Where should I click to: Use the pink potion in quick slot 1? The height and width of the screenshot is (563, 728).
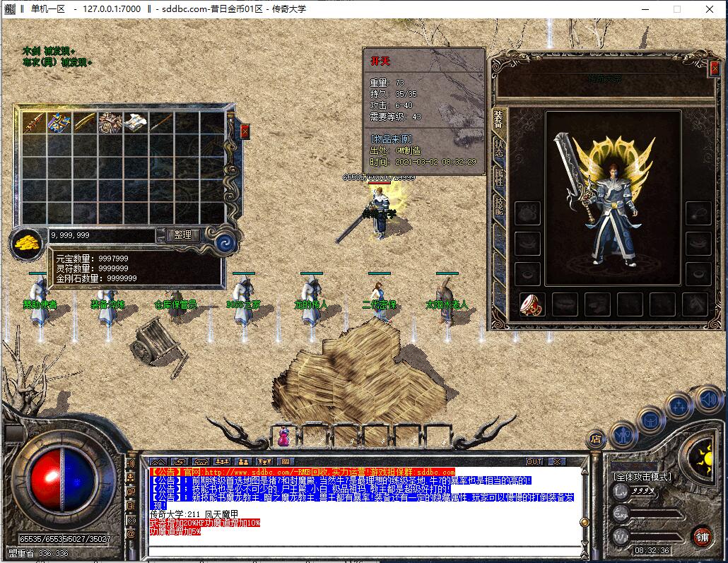(283, 437)
